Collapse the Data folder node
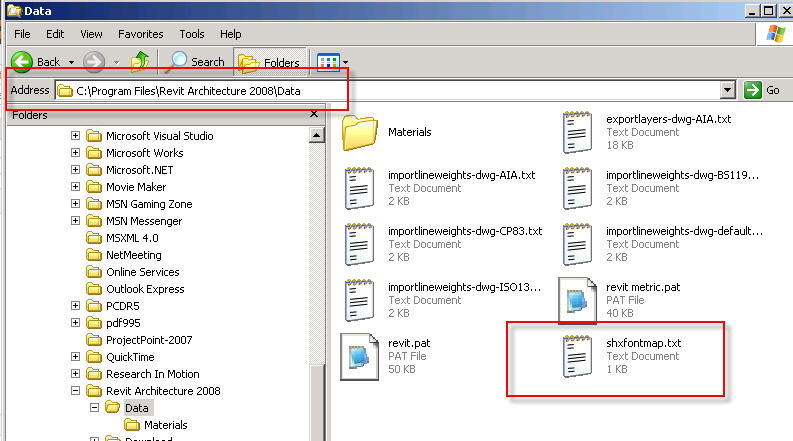The height and width of the screenshot is (441, 793). tap(95, 408)
